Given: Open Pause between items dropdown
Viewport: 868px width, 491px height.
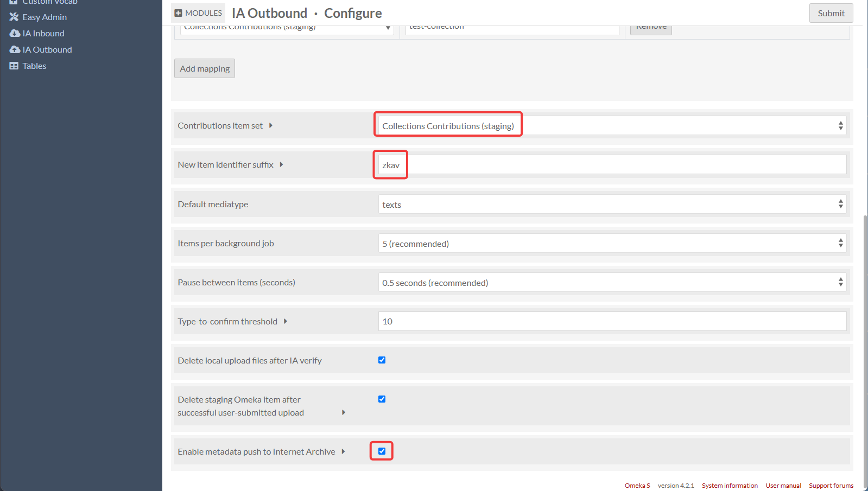Looking at the screenshot, I should [612, 283].
